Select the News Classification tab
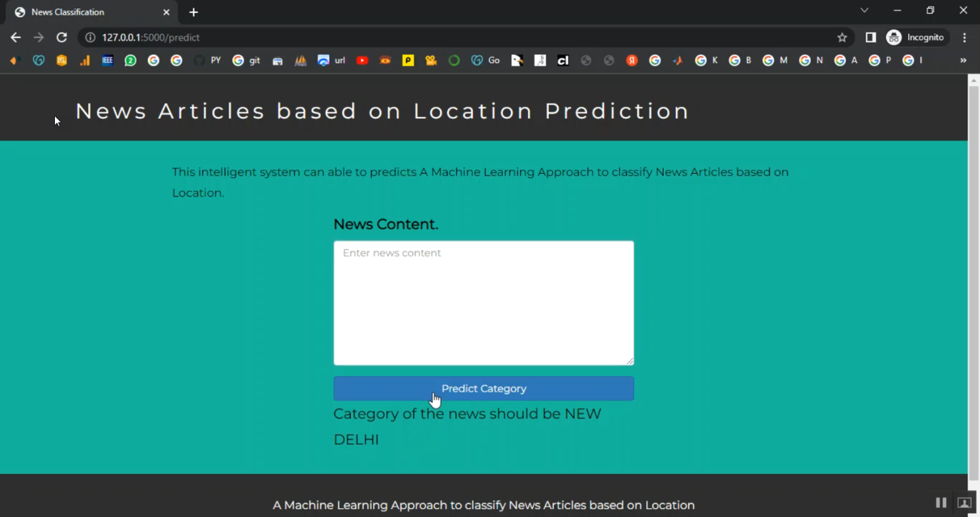Image resolution: width=980 pixels, height=517 pixels. point(67,12)
